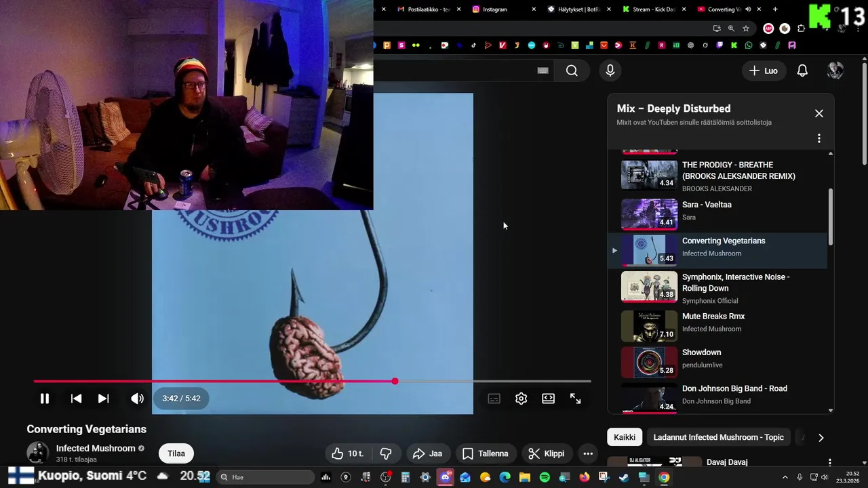Toggle subtitles button in the player

(494, 399)
